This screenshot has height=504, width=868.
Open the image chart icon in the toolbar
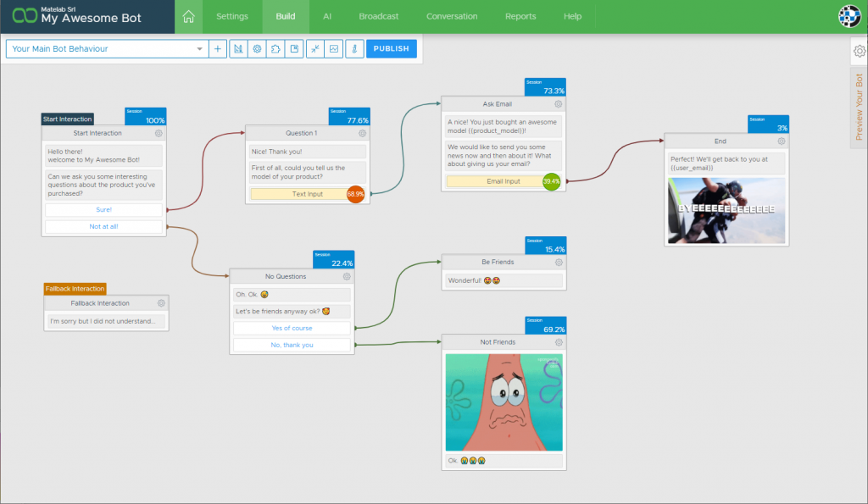(x=333, y=48)
